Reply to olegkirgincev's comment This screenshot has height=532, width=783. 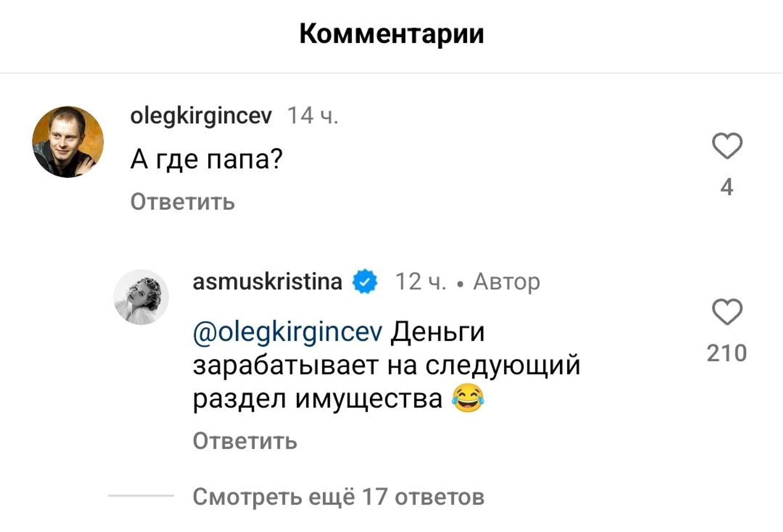point(181,202)
